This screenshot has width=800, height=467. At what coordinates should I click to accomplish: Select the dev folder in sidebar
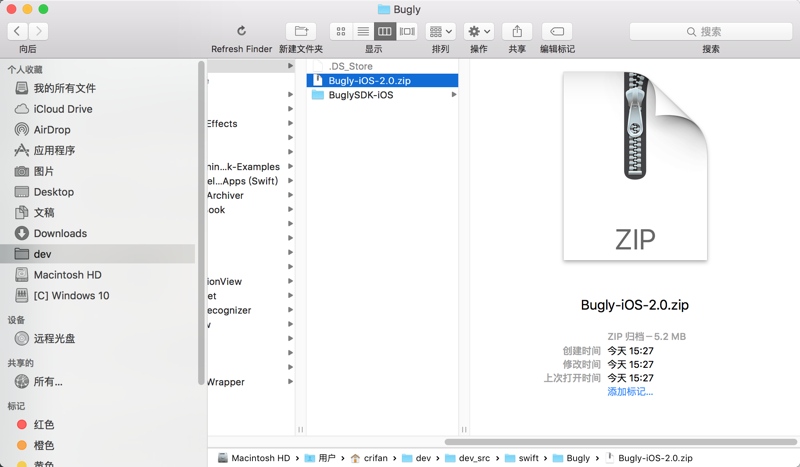98,254
